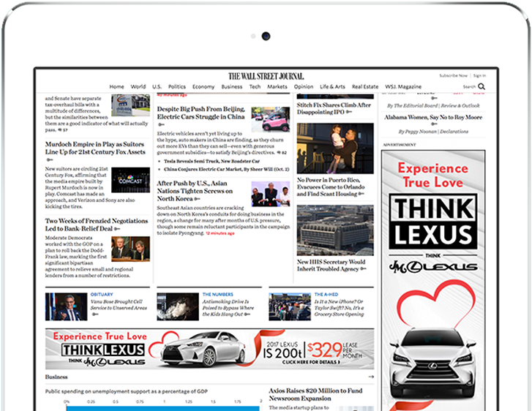
Task: Open China Conjures Electric Car Market link
Action: coord(227,169)
